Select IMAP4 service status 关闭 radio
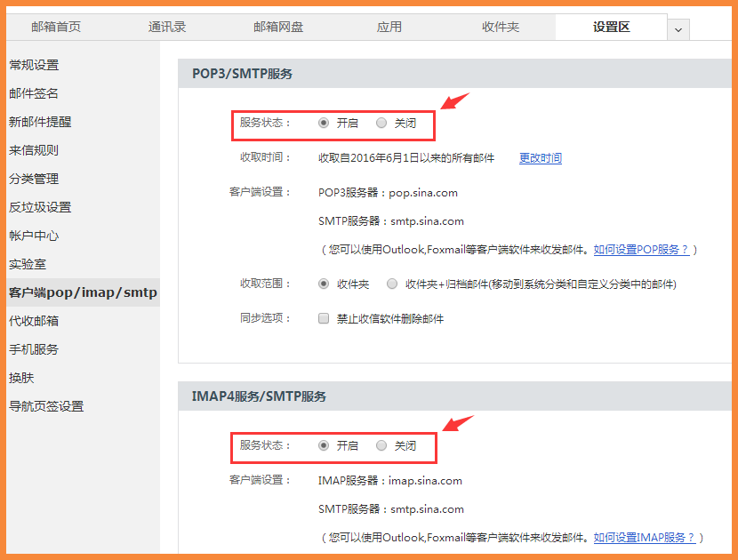The width and height of the screenshot is (738, 560). 381,445
